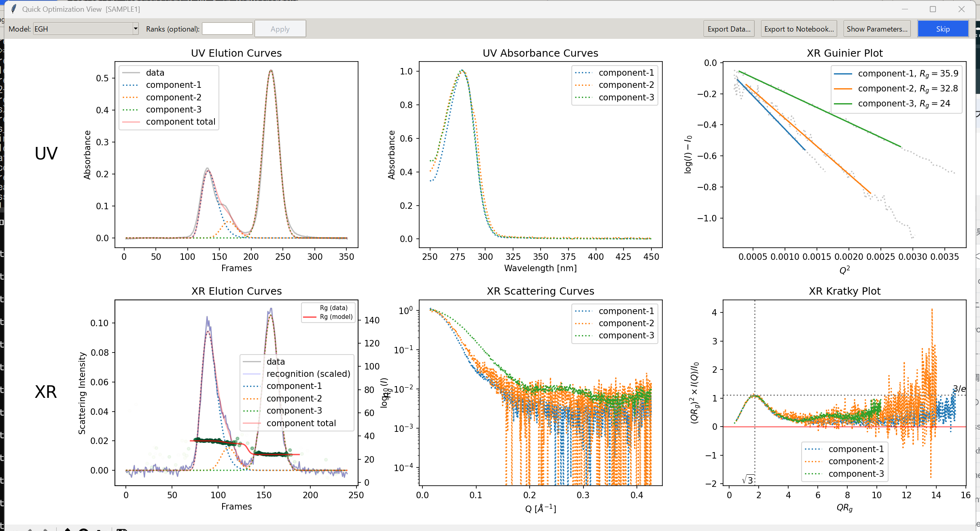The image size is (980, 531).
Task: Click the '3/e' annotation in Kratky plot
Action: [x=959, y=389]
